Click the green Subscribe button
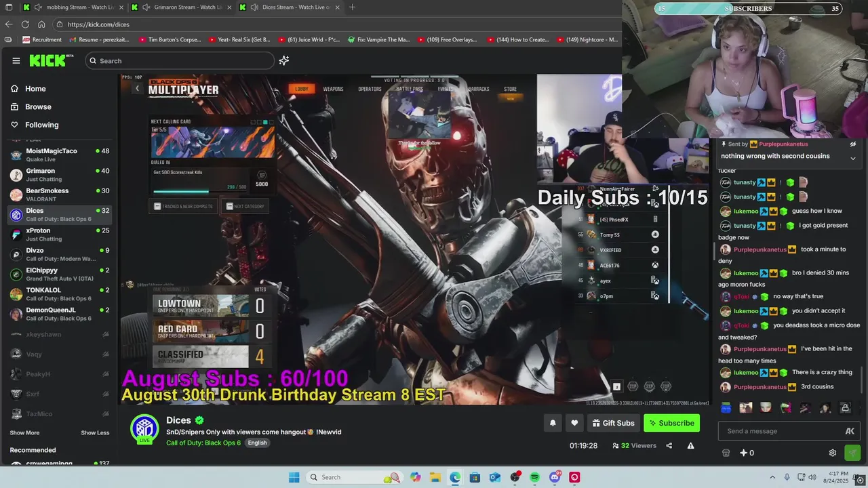This screenshot has width=868, height=488. pyautogui.click(x=671, y=423)
